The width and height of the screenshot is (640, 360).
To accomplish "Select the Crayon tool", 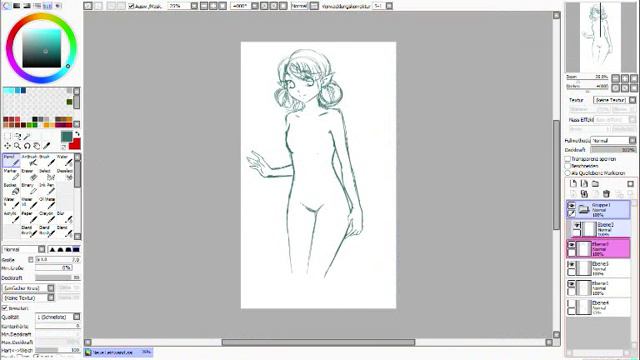I will 47,218.
